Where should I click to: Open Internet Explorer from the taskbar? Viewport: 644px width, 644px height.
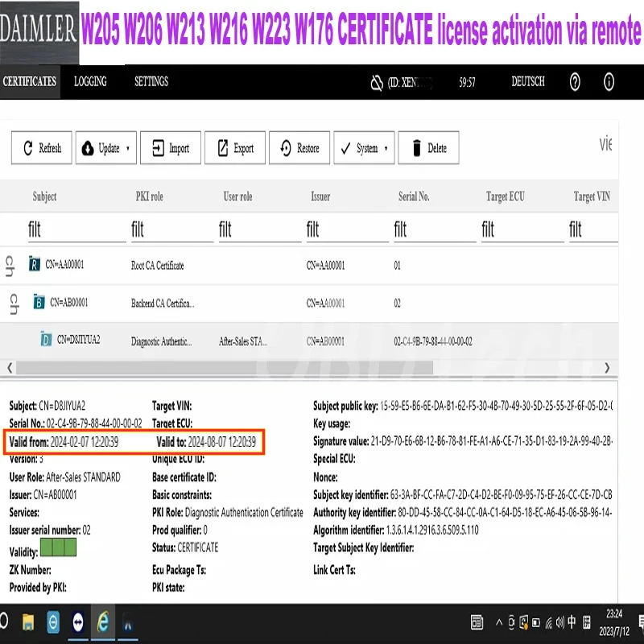tap(103, 622)
